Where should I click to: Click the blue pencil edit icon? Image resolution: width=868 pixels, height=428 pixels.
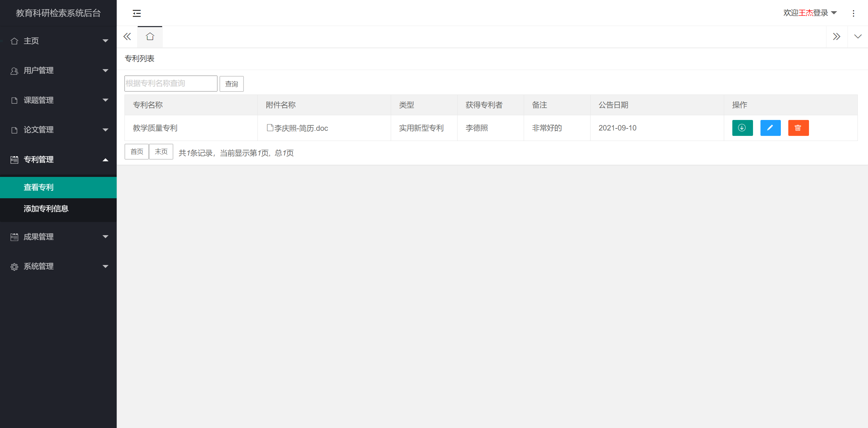(770, 128)
